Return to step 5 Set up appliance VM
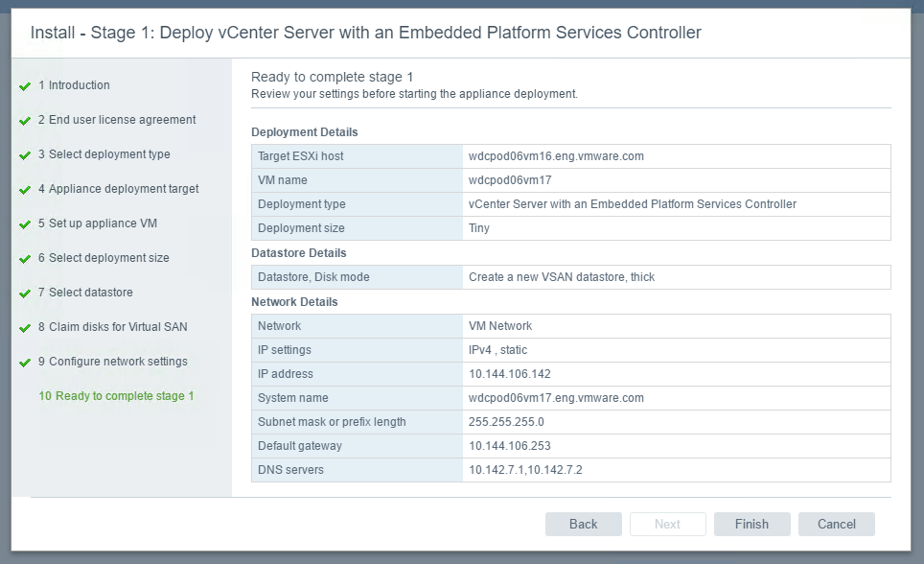This screenshot has height=564, width=924. click(x=98, y=223)
